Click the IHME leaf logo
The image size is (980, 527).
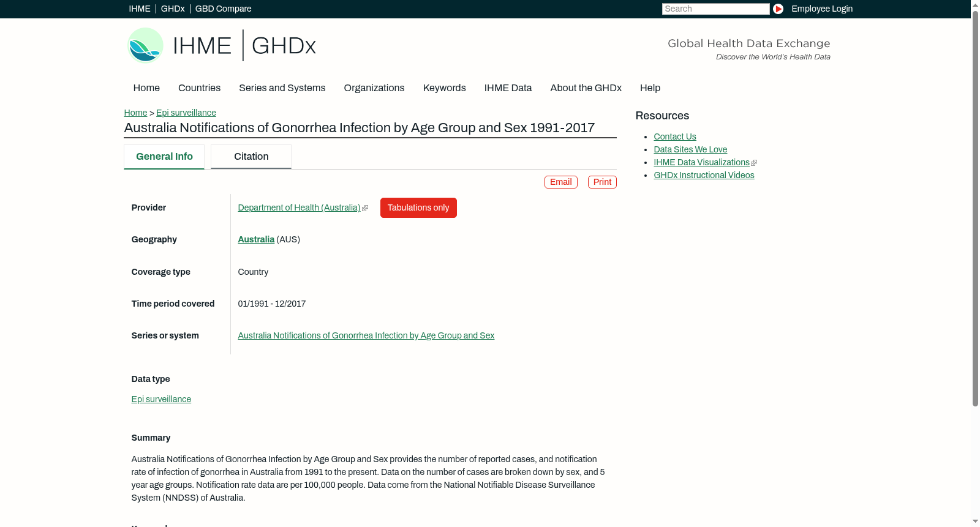[145, 45]
